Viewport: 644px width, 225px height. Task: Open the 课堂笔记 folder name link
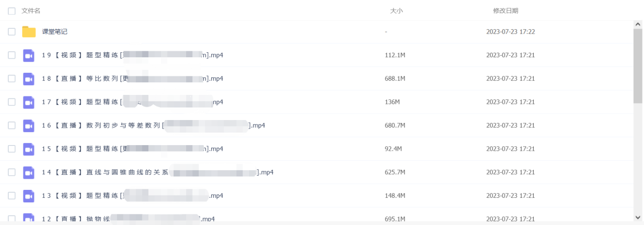click(55, 32)
